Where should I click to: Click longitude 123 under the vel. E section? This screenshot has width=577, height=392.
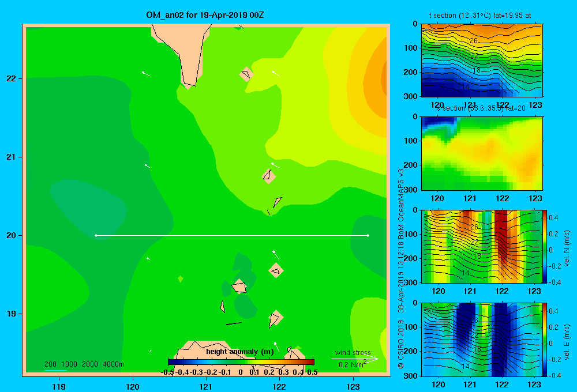tap(534, 385)
